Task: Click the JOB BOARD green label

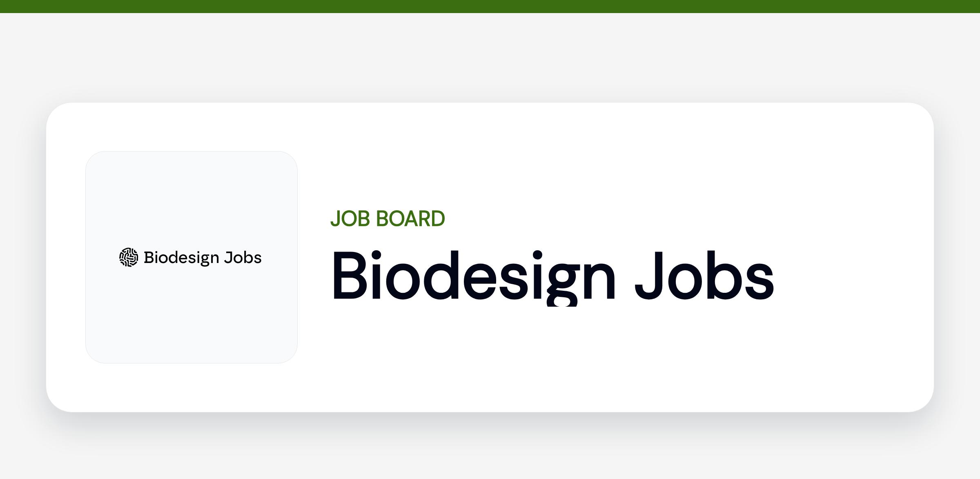Action: (388, 218)
